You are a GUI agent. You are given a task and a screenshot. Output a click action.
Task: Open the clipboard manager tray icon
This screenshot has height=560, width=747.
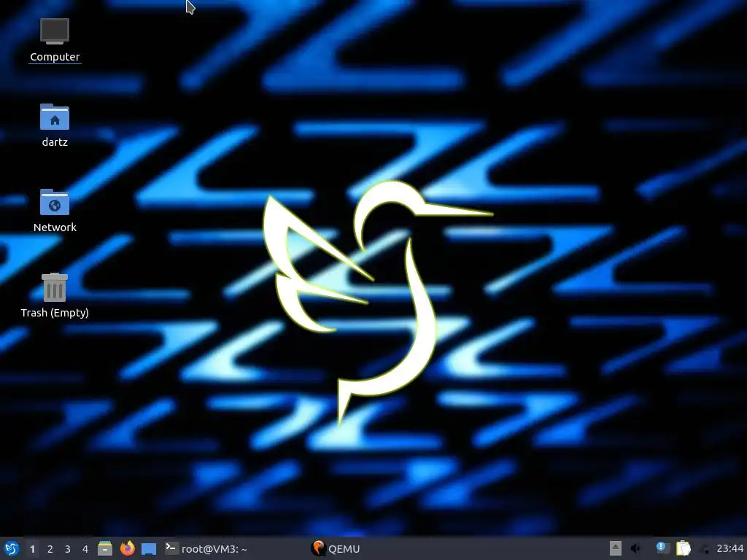click(x=683, y=548)
